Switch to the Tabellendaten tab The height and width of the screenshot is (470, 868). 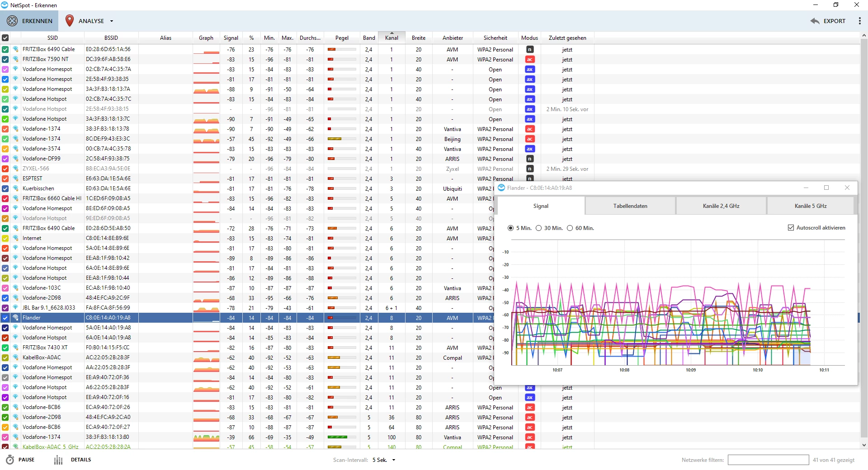[x=630, y=206]
